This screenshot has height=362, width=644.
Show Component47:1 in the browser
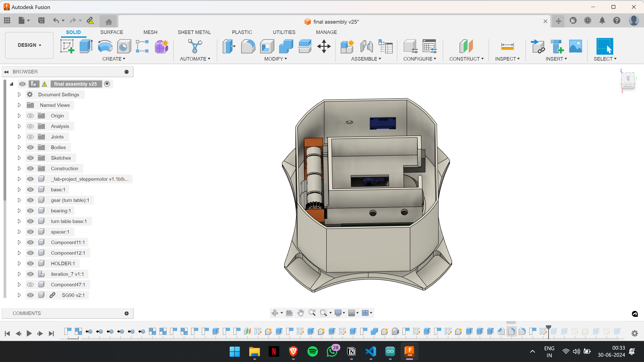[x=30, y=285]
